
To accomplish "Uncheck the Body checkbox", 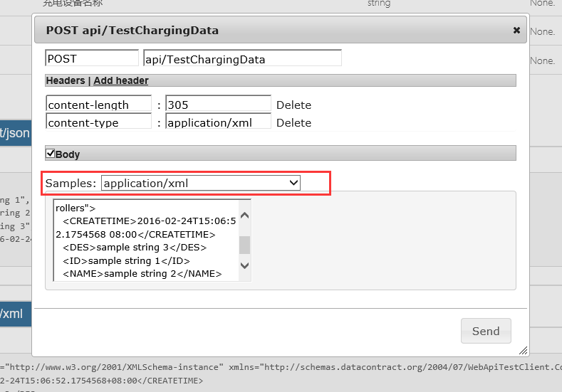I will pyautogui.click(x=51, y=154).
